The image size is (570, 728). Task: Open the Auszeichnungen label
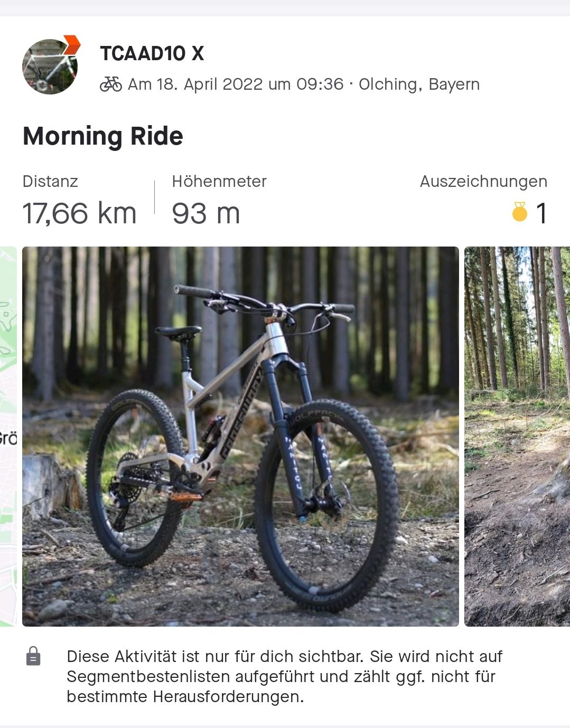483,182
